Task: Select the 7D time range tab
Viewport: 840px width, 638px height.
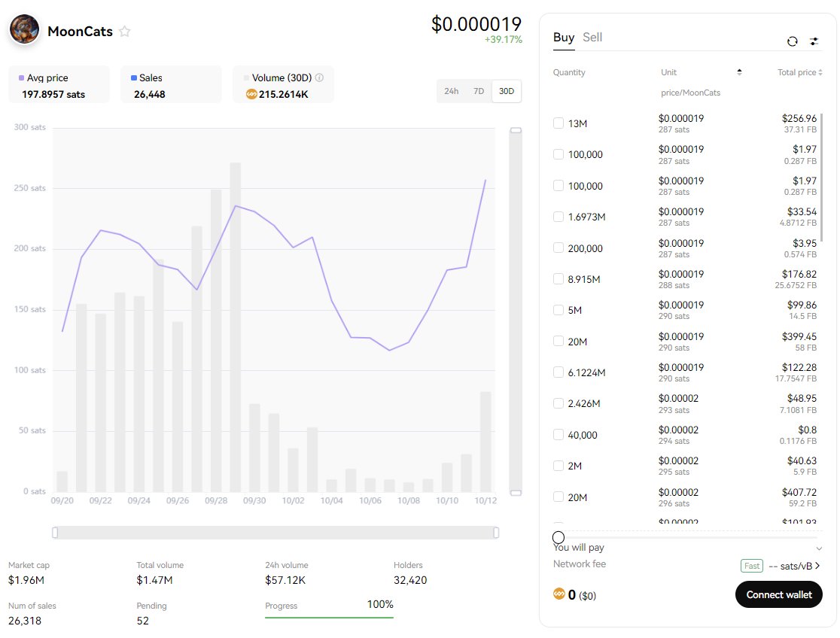Action: tap(479, 90)
